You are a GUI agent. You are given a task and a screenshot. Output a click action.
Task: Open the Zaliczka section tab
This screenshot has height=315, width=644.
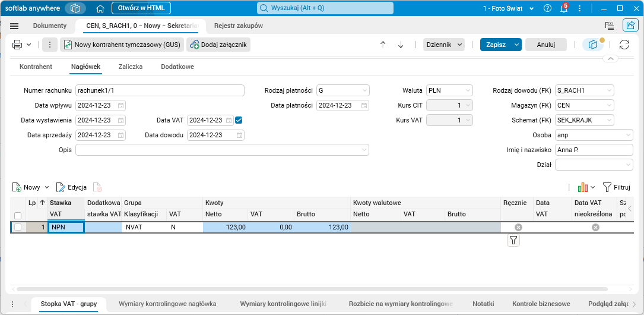(x=131, y=67)
